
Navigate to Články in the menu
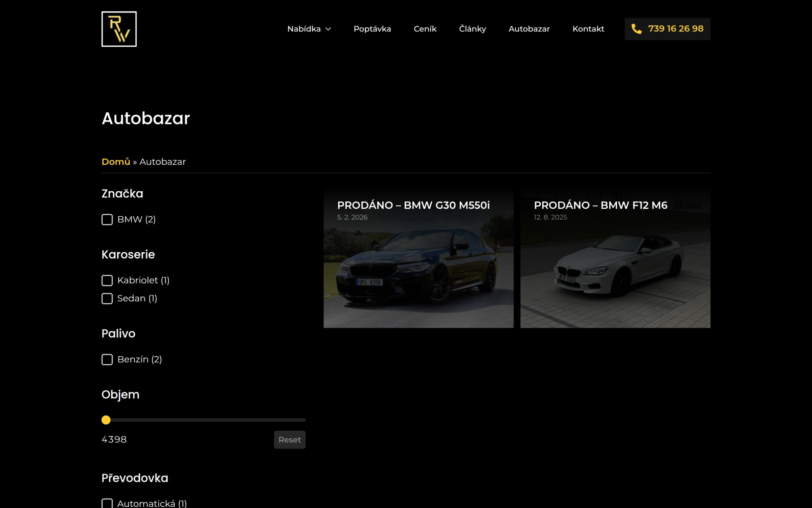coord(472,29)
